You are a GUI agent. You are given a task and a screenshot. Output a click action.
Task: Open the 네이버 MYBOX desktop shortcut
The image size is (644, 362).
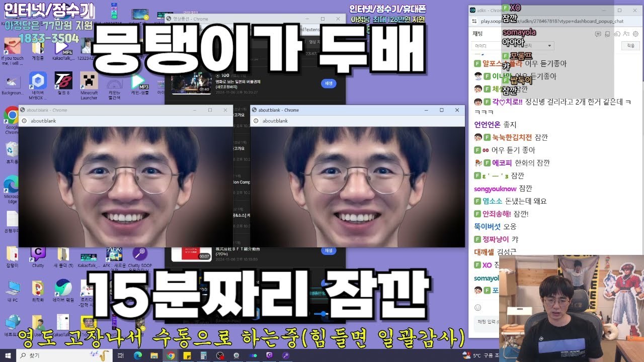(38, 85)
